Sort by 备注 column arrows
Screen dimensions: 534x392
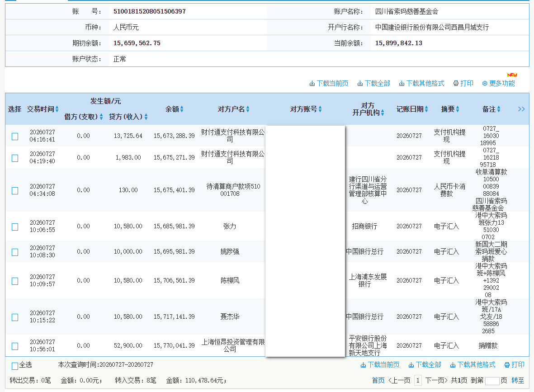click(x=499, y=109)
